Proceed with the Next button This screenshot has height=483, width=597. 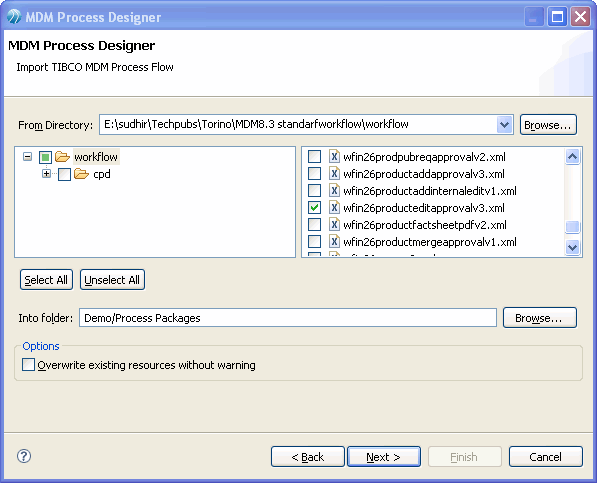pos(384,456)
